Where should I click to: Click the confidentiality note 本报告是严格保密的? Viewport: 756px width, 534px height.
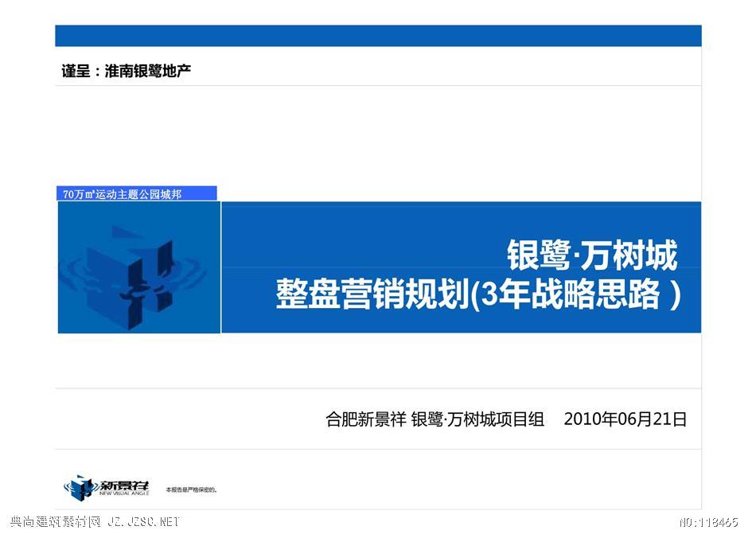pos(192,490)
